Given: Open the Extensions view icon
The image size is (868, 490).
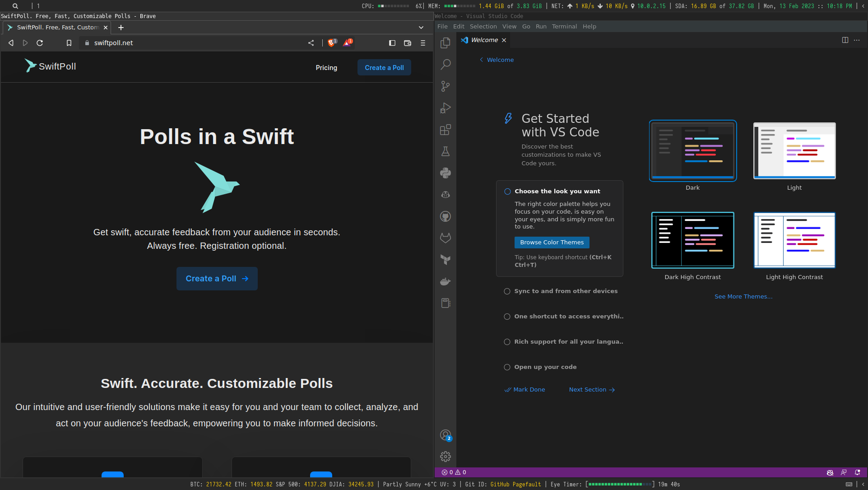Looking at the screenshot, I should (x=446, y=130).
